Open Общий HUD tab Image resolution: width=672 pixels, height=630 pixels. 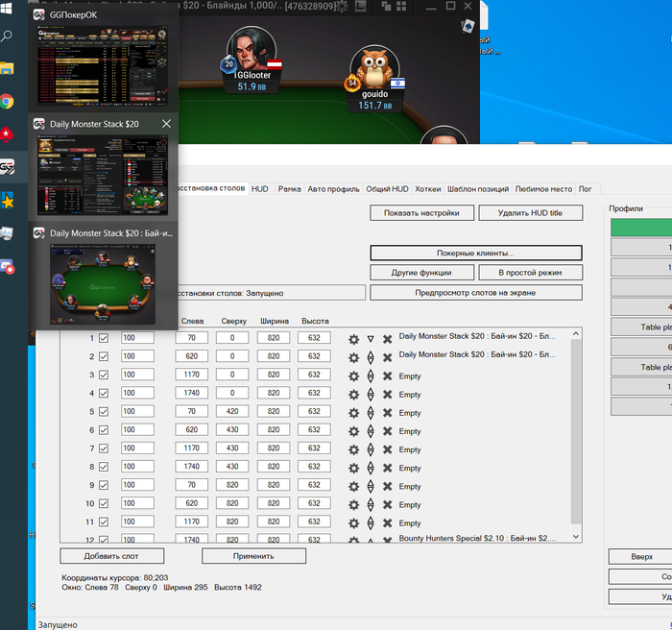[387, 189]
